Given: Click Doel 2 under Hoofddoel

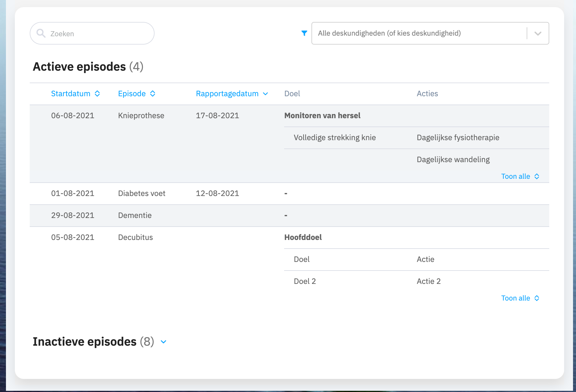Looking at the screenshot, I should click(x=305, y=281).
